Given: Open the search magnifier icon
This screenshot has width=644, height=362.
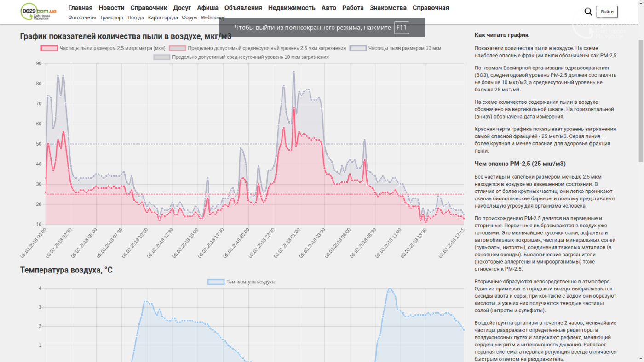Looking at the screenshot, I should [588, 12].
